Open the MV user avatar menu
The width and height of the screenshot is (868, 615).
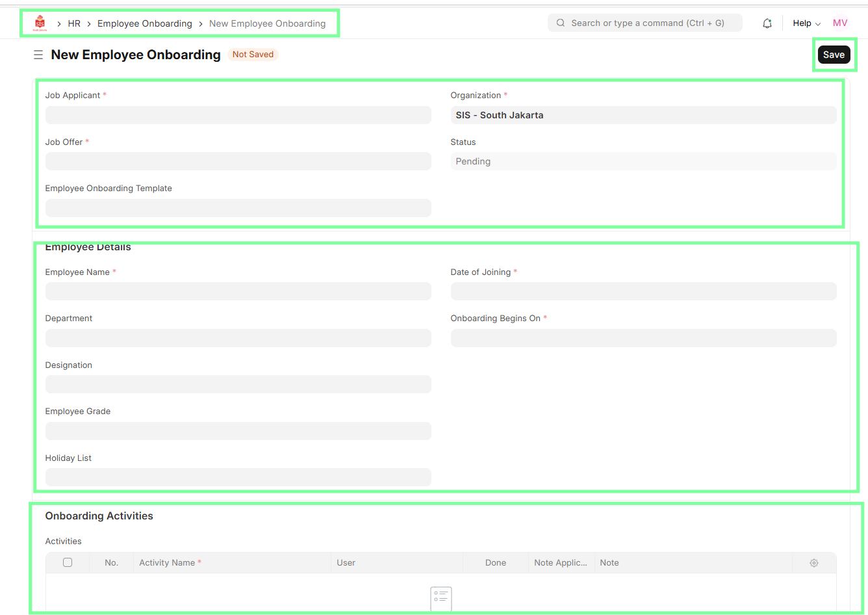coord(839,23)
